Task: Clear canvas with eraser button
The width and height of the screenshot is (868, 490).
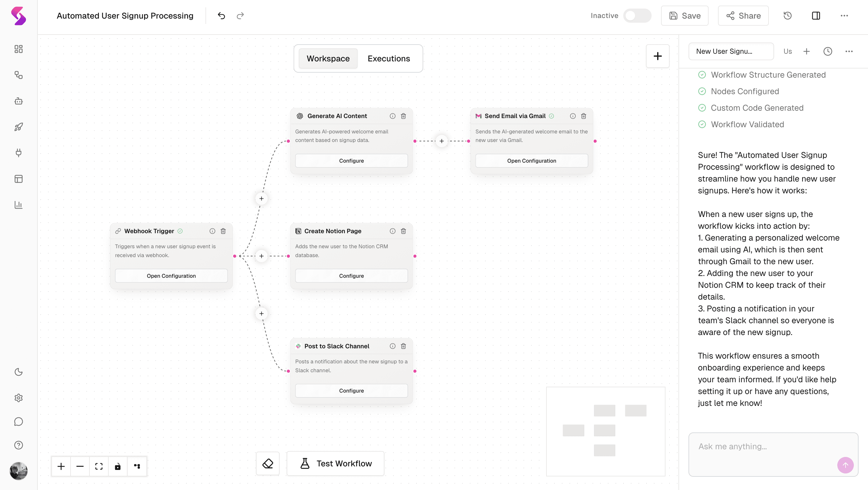Action: tap(267, 463)
